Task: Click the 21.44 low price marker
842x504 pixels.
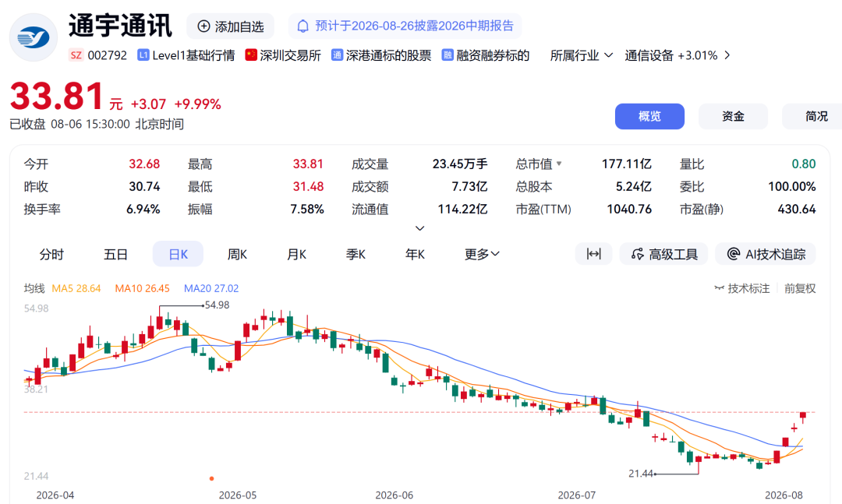Action: (641, 474)
